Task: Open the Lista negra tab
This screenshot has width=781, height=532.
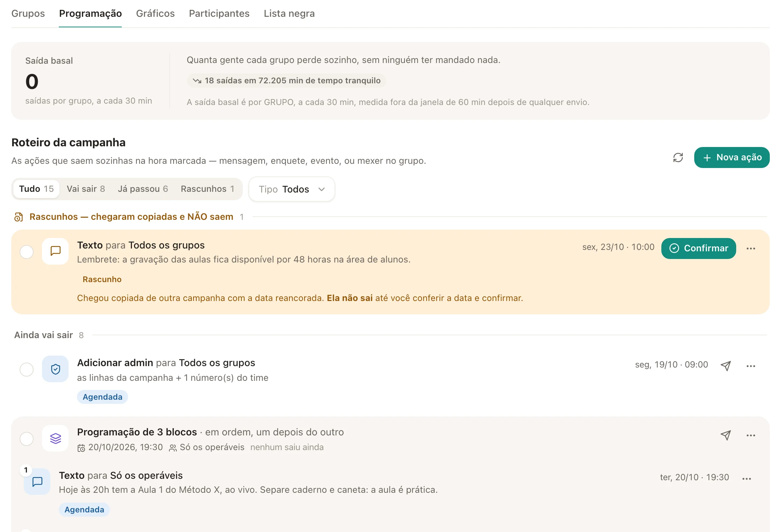Action: [x=289, y=14]
